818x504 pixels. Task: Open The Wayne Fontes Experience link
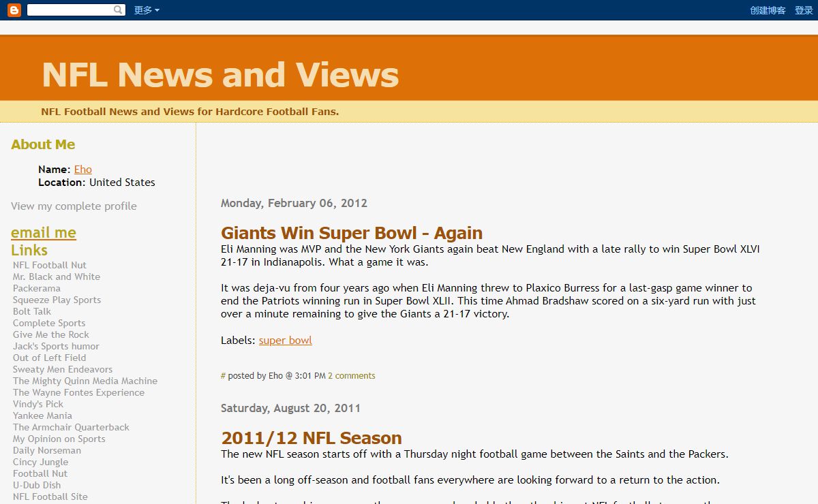[78, 392]
